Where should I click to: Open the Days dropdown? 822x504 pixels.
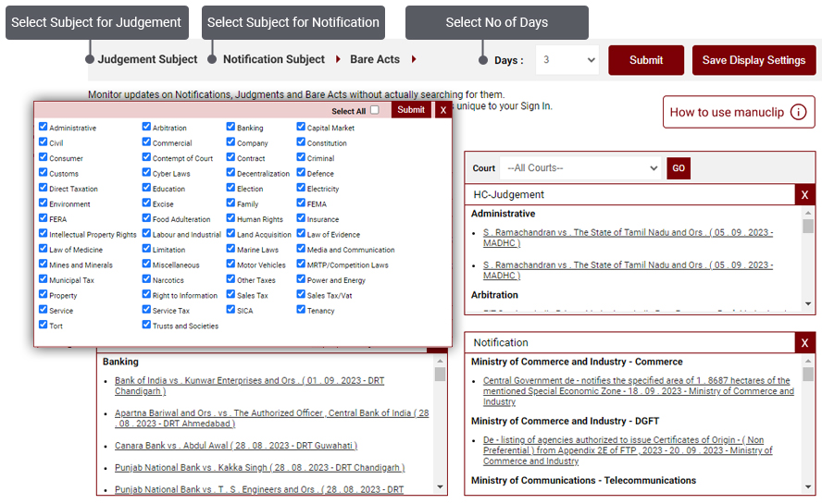[568, 60]
